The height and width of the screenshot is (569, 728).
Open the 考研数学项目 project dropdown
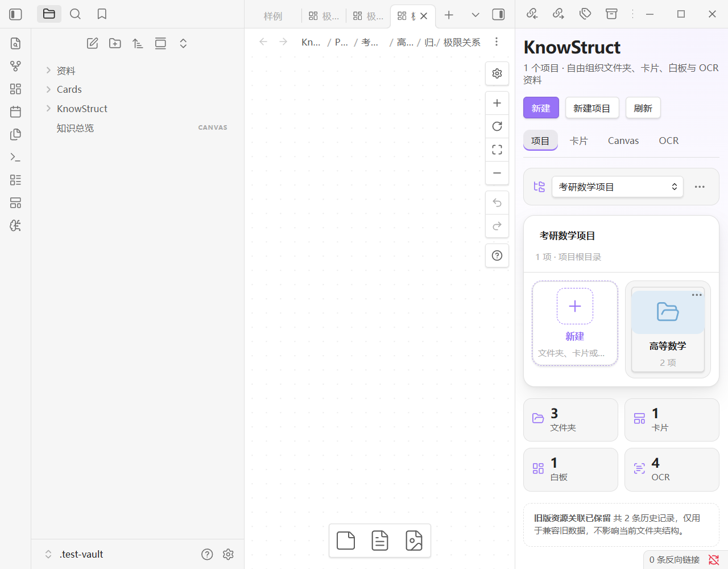coord(618,187)
